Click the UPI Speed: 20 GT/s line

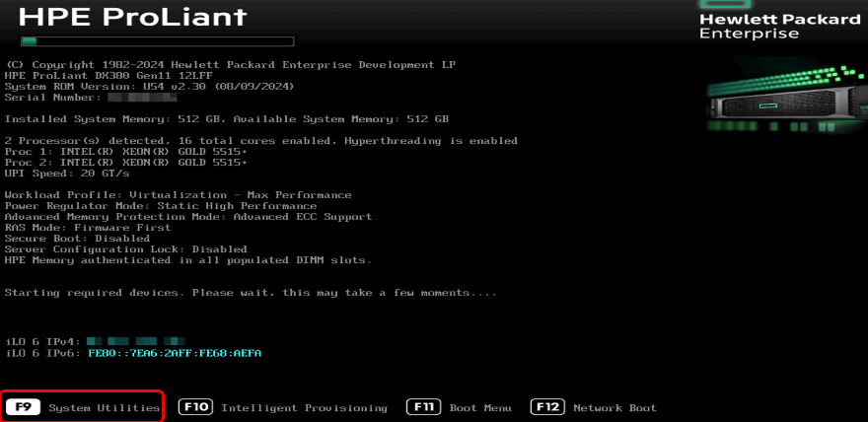[66, 174]
